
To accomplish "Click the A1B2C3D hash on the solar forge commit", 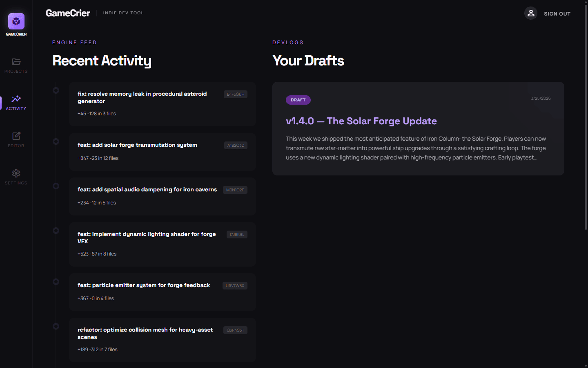I will 235,145.
